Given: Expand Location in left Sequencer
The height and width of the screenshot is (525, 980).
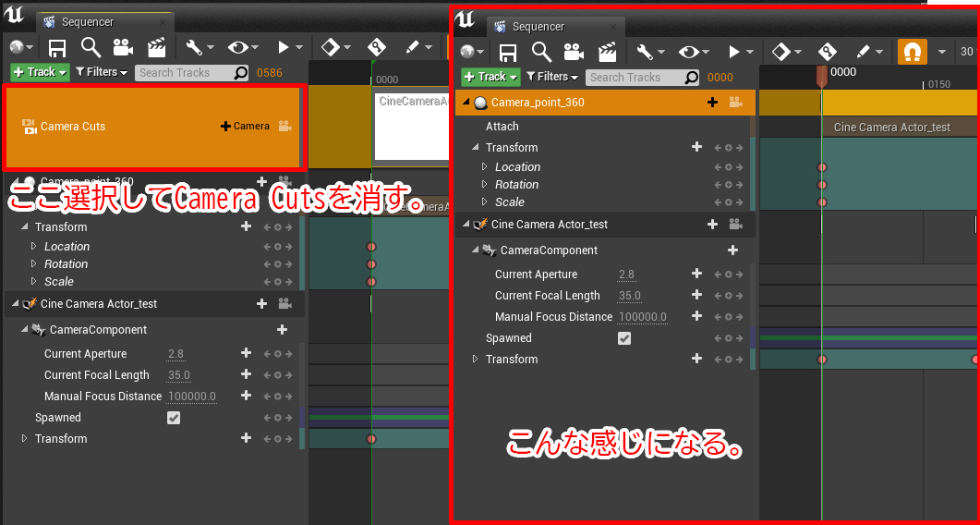Looking at the screenshot, I should 34,247.
